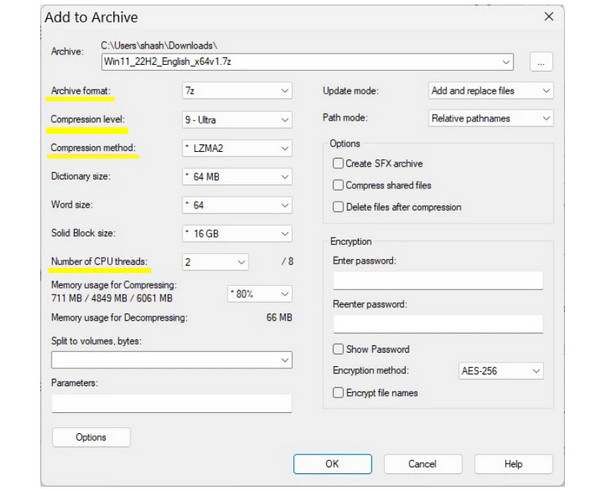
Task: Expand the Compression method LZMA2 dropdown
Action: [x=237, y=148]
